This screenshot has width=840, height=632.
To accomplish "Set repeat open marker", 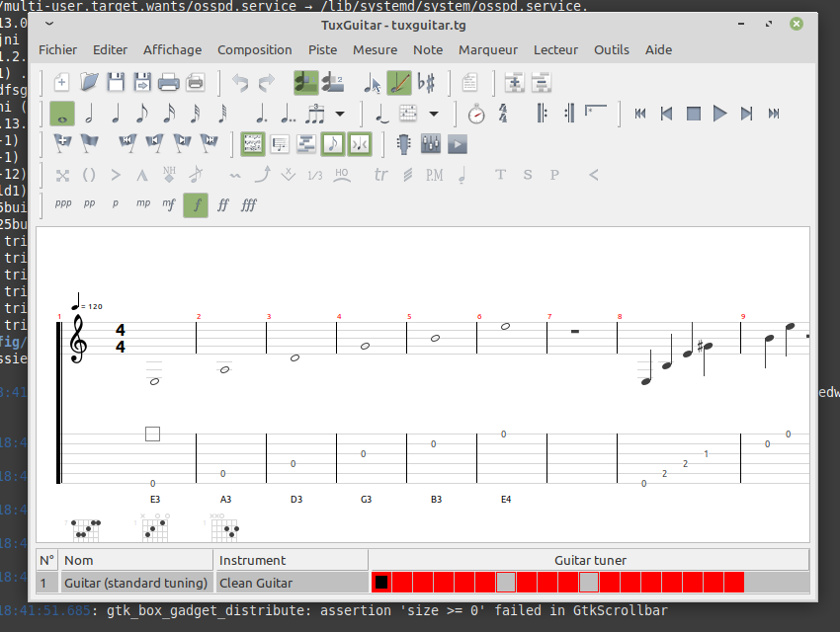I will click(x=543, y=114).
